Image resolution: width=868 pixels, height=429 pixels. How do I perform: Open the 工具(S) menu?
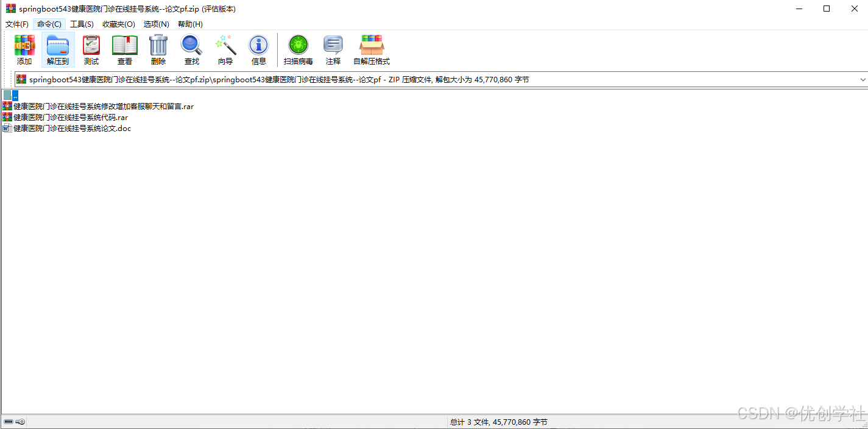(82, 24)
